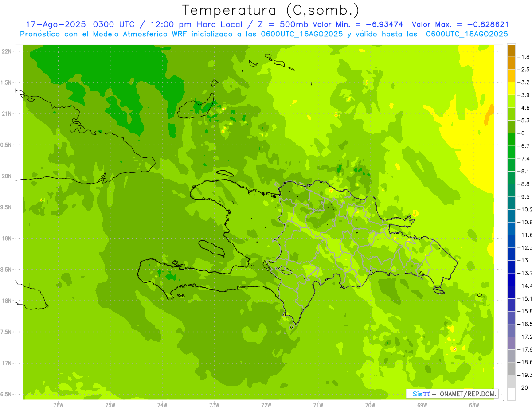Click the swatch between -4.6 and -5.3
The width and height of the screenshot is (532, 411).
pyautogui.click(x=512, y=114)
